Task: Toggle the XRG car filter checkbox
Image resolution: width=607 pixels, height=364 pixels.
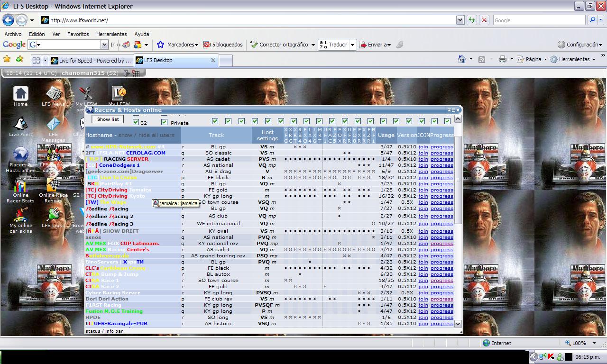Action: tap(228, 121)
